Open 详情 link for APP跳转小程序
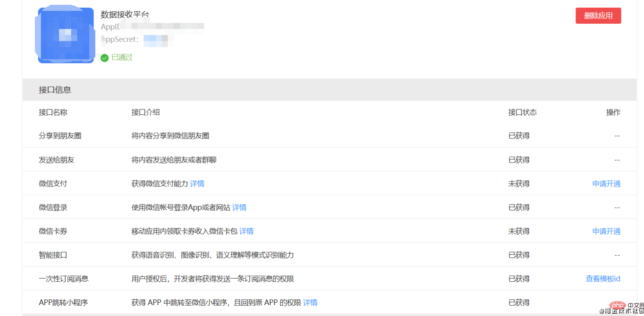Screen dimensions: 644x316 pos(310,302)
